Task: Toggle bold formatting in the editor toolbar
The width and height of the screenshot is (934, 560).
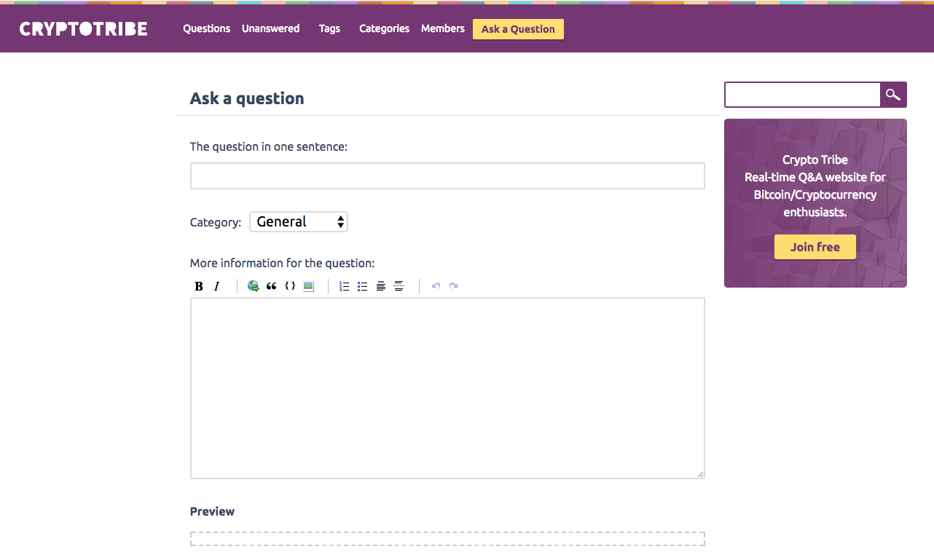Action: pyautogui.click(x=199, y=286)
